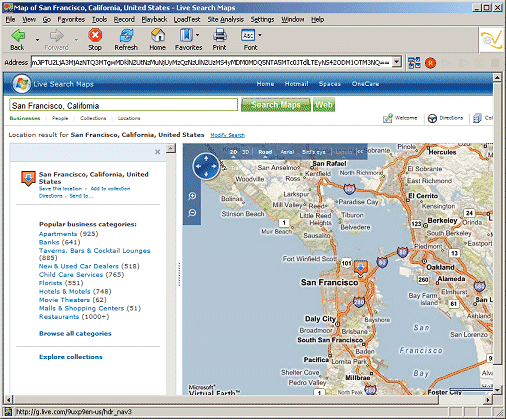
Task: Click the Hotels & Motels category link
Action: click(x=65, y=291)
